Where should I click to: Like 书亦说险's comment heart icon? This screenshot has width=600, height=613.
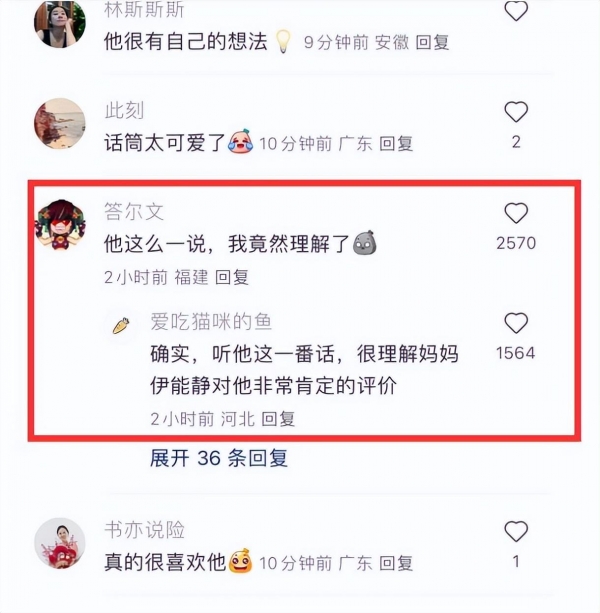click(x=516, y=531)
